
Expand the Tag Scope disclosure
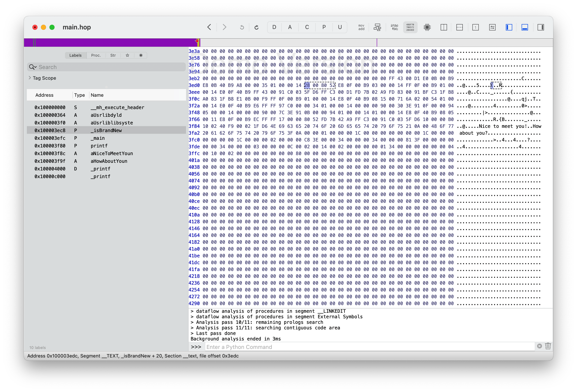[30, 78]
